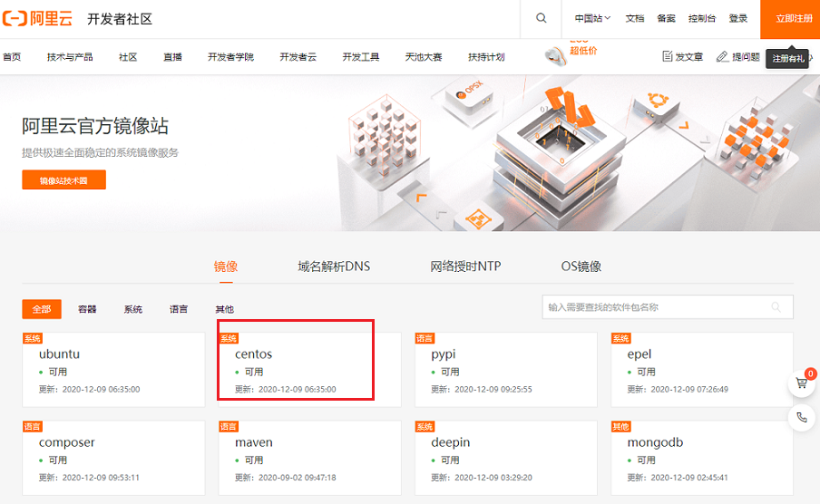820x504 pixels.
Task: Click the 立即注册 button
Action: click(790, 19)
